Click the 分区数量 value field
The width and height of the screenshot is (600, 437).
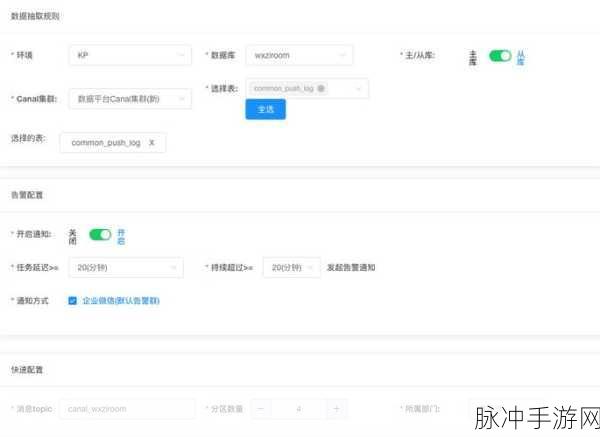coord(299,409)
